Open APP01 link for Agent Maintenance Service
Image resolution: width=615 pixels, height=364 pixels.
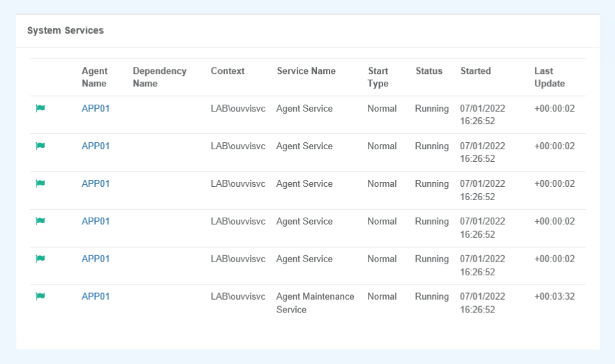click(x=96, y=296)
